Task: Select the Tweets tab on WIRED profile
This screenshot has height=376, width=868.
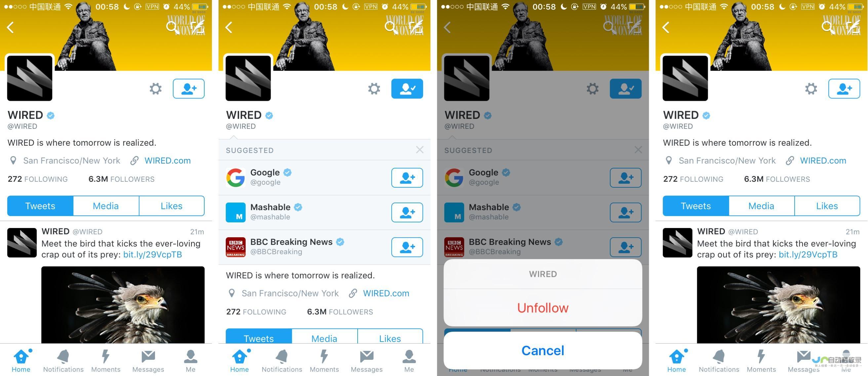Action: point(40,206)
